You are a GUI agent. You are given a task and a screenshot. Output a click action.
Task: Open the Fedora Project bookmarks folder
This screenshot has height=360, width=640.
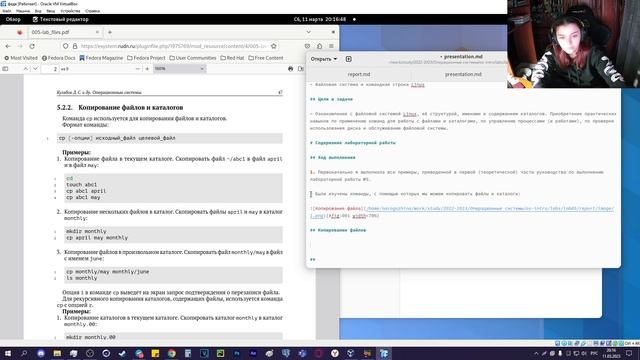(147, 58)
